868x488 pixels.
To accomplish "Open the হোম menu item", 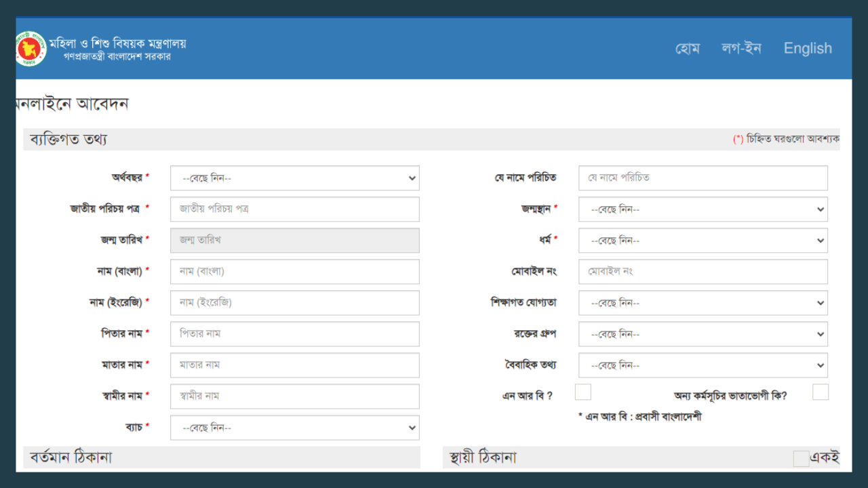I will (687, 48).
